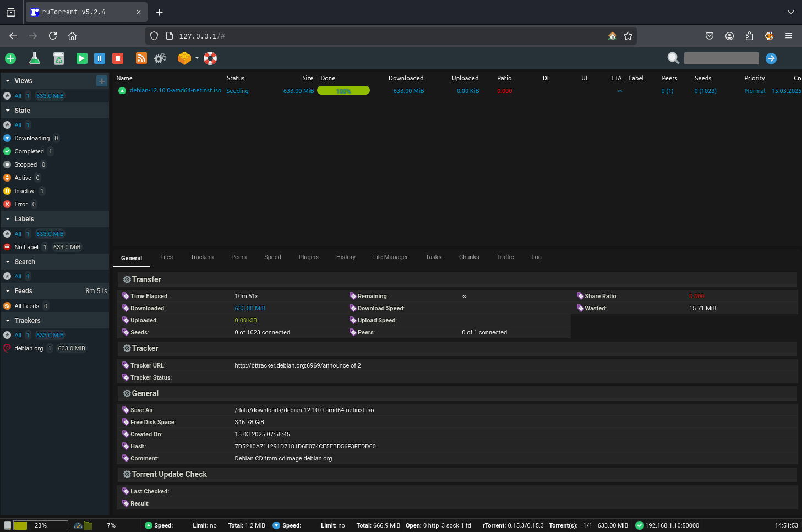This screenshot has width=802, height=532.
Task: Open the Traffic tab
Action: pos(505,257)
